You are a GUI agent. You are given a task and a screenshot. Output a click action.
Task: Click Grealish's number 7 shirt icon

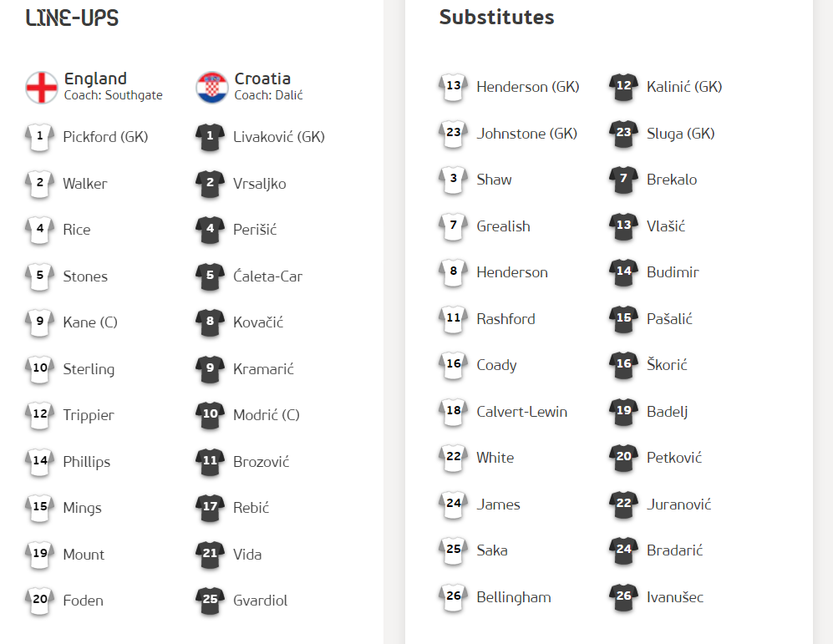tap(453, 226)
